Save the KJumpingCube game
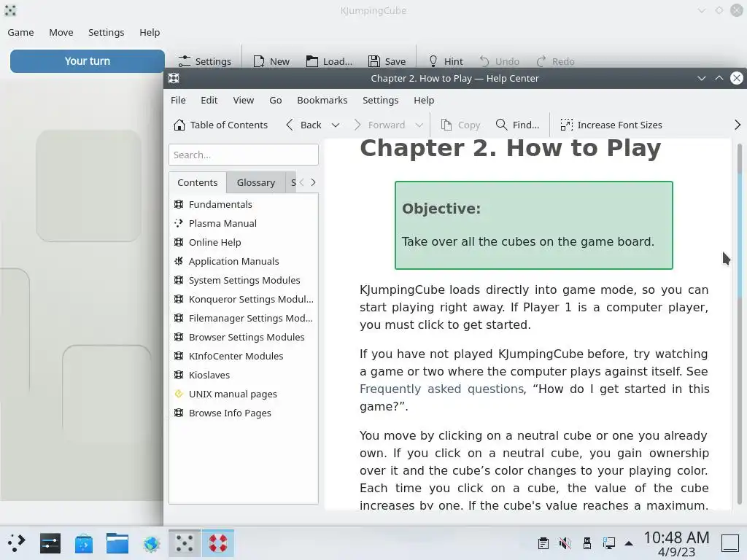The width and height of the screenshot is (747, 560). [x=387, y=61]
